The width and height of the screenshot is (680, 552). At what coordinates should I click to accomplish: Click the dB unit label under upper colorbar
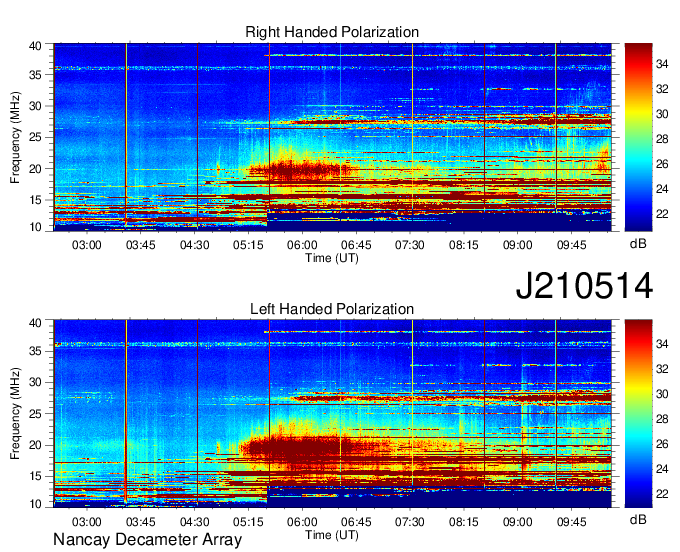(x=638, y=243)
